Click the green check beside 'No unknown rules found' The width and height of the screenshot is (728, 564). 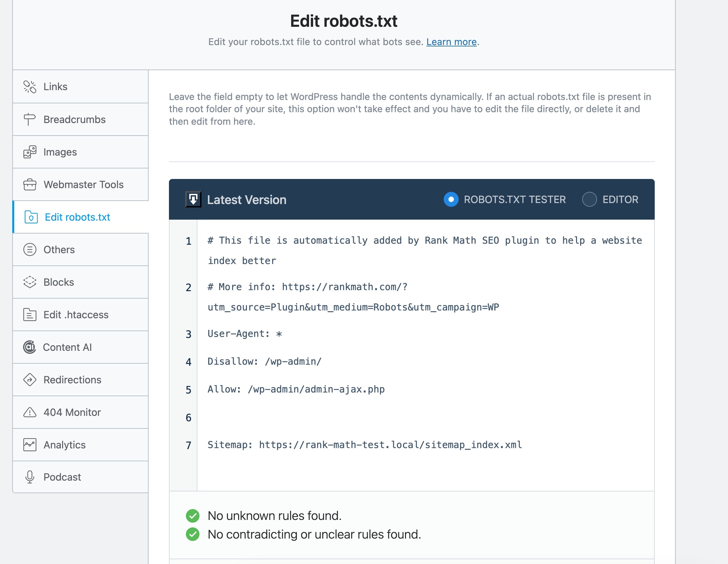pyautogui.click(x=193, y=516)
